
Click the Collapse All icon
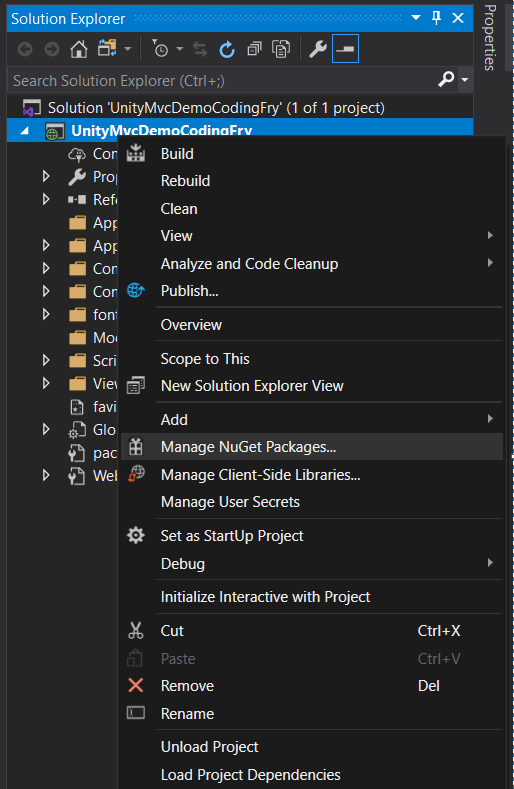[254, 49]
